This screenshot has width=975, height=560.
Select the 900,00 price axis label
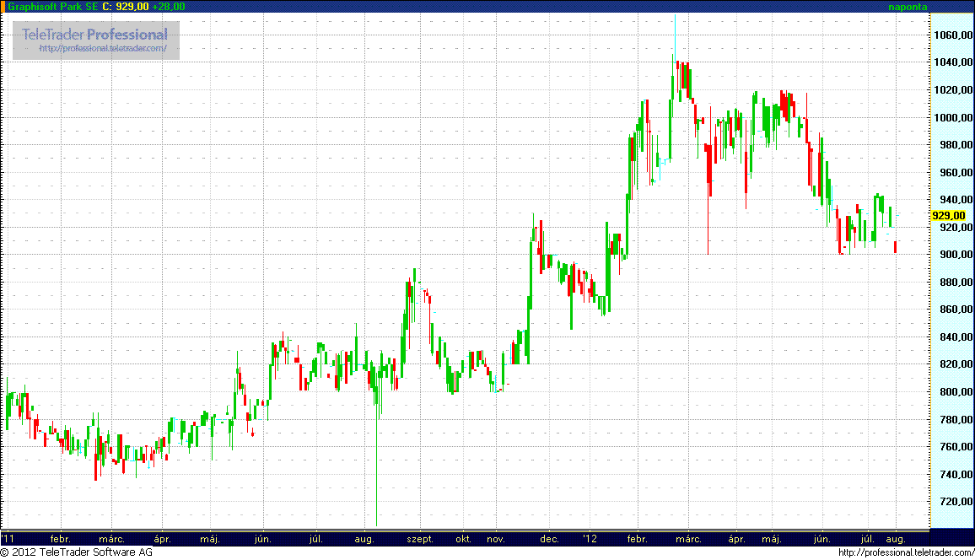(956, 254)
